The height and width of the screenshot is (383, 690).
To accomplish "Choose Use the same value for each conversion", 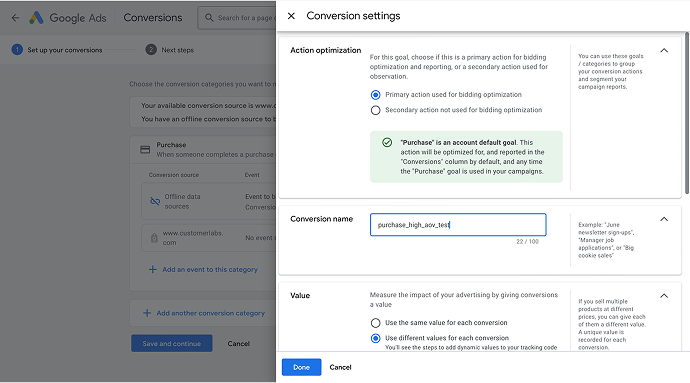I will pos(375,323).
